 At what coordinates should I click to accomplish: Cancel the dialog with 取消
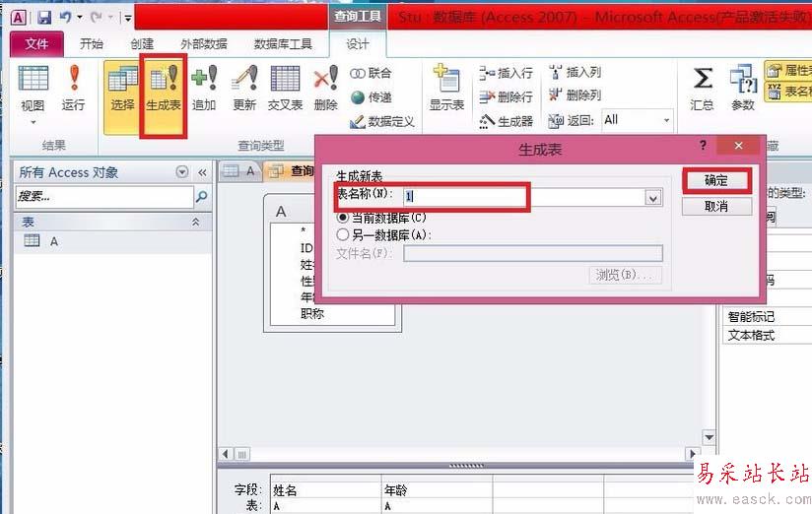point(716,207)
